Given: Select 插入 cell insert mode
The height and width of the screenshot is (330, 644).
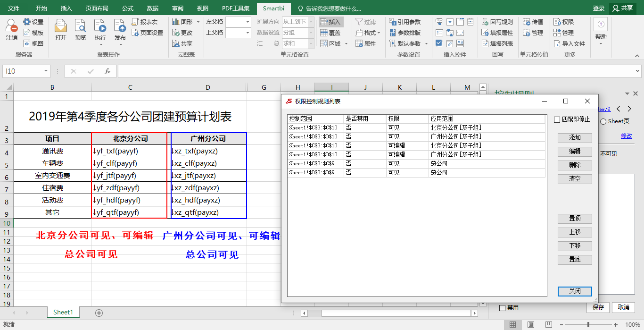Looking at the screenshot, I should click(330, 22).
